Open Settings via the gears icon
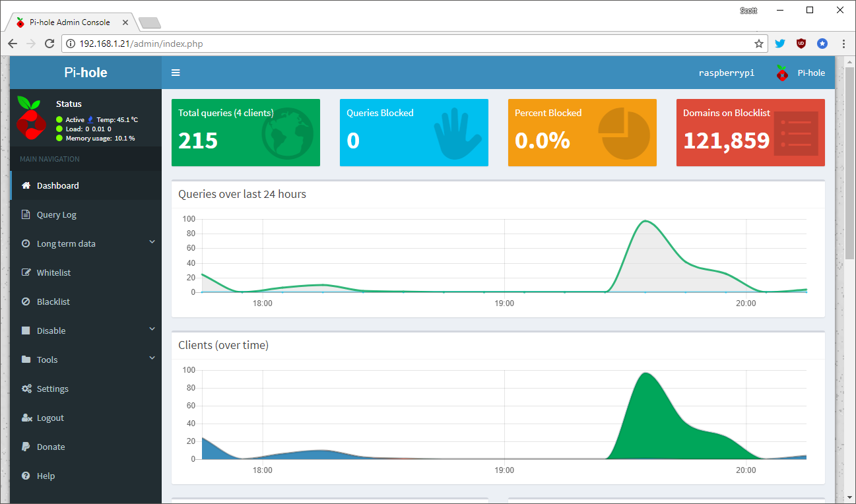The width and height of the screenshot is (856, 504). [x=25, y=389]
